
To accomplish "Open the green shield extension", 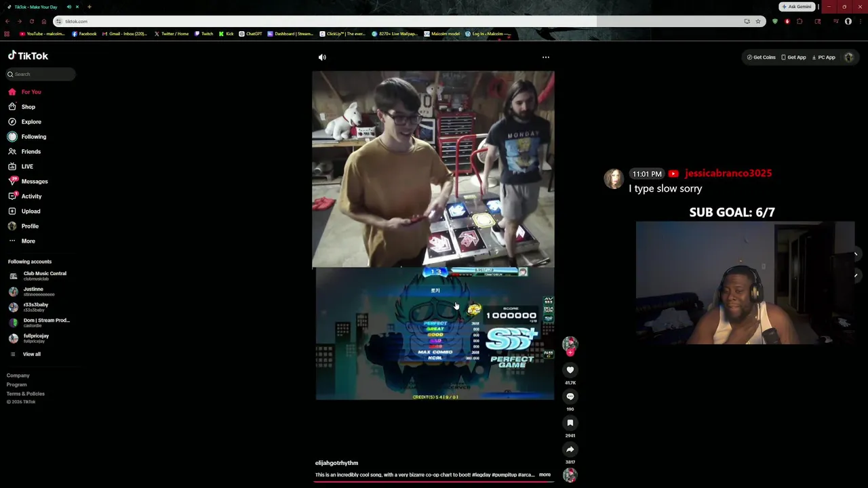I will (775, 21).
